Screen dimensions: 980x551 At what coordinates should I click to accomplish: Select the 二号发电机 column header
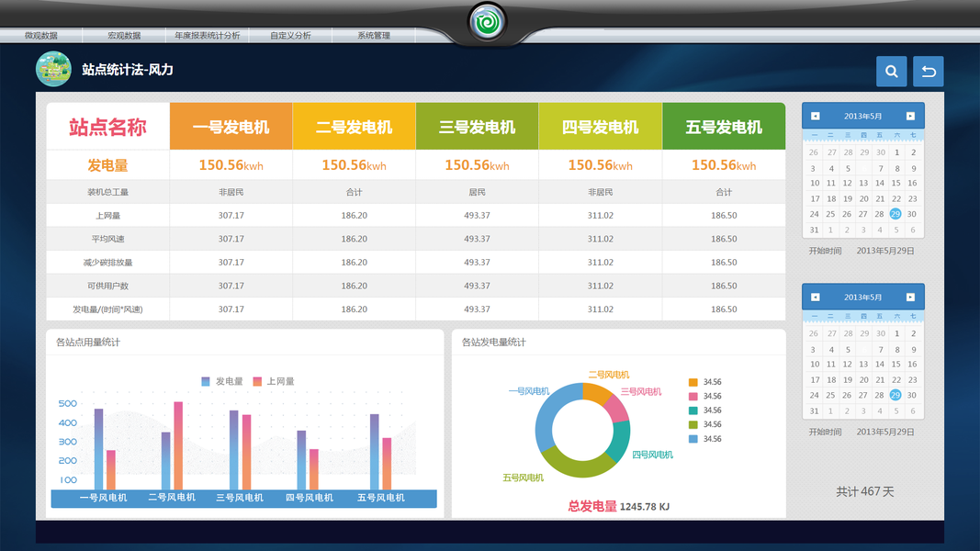(354, 126)
